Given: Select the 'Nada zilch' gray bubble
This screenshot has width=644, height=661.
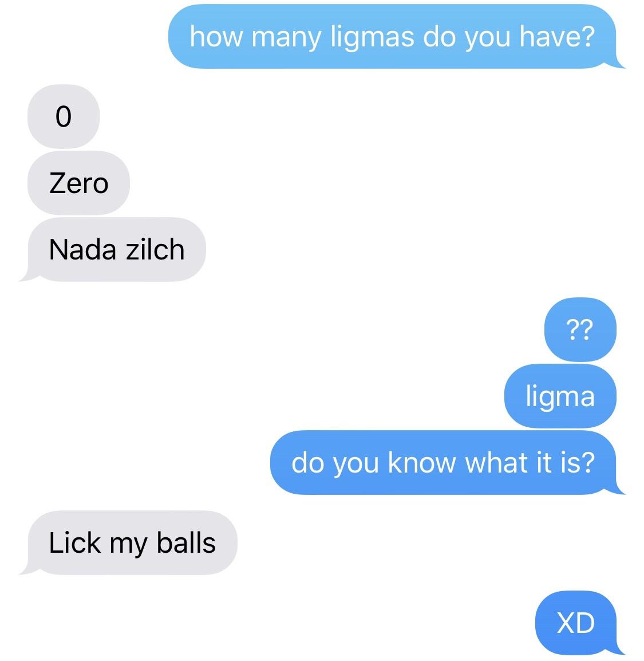Looking at the screenshot, I should click(114, 250).
